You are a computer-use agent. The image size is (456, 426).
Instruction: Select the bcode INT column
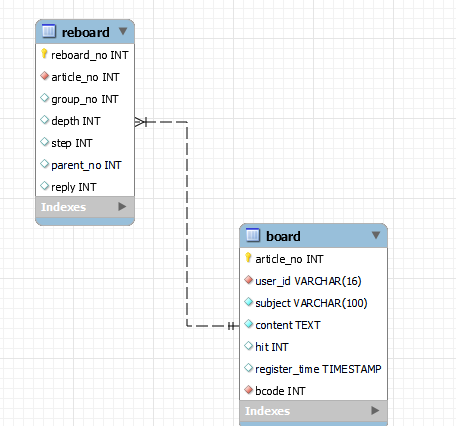(x=280, y=391)
